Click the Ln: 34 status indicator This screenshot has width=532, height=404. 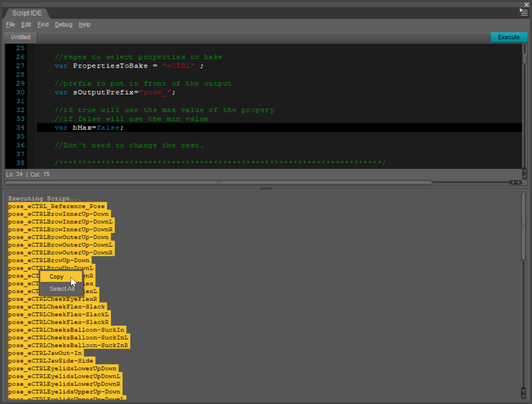(14, 174)
